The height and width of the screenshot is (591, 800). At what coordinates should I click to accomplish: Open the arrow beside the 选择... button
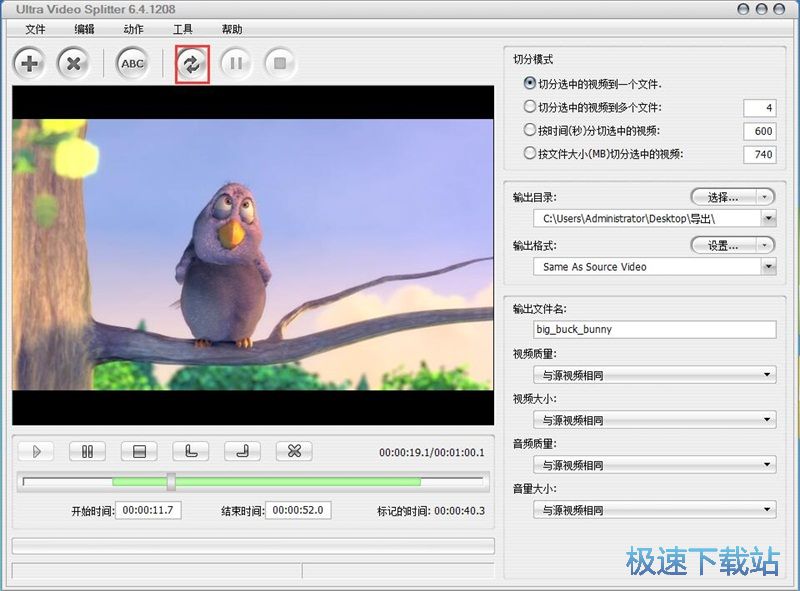[764, 198]
